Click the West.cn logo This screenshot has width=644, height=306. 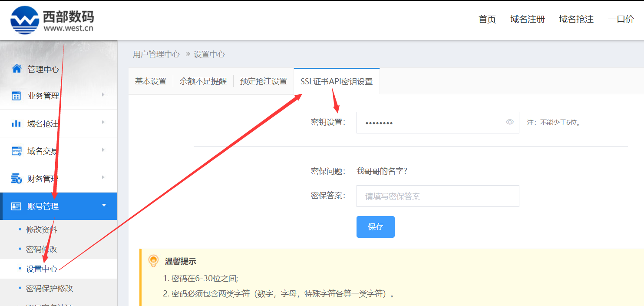pos(52,20)
